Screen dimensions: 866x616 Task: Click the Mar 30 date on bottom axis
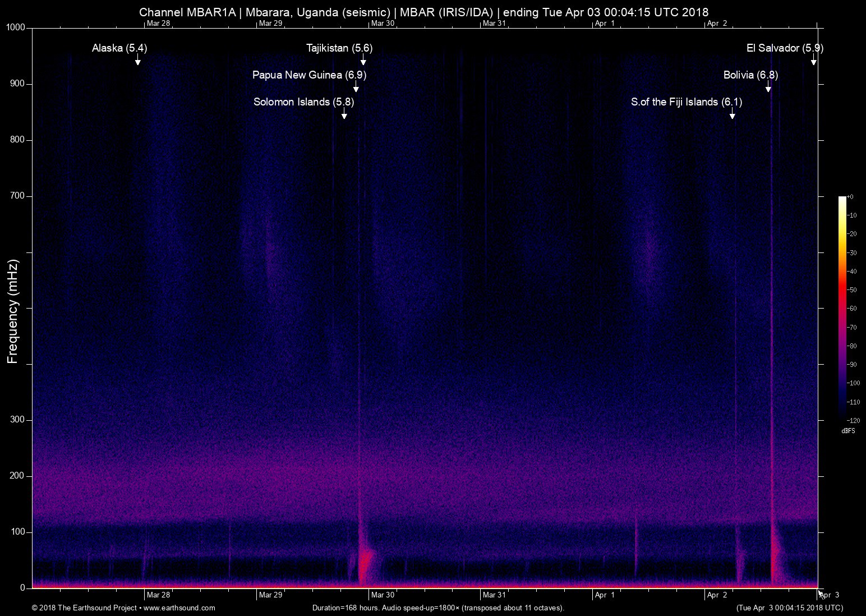click(x=383, y=595)
